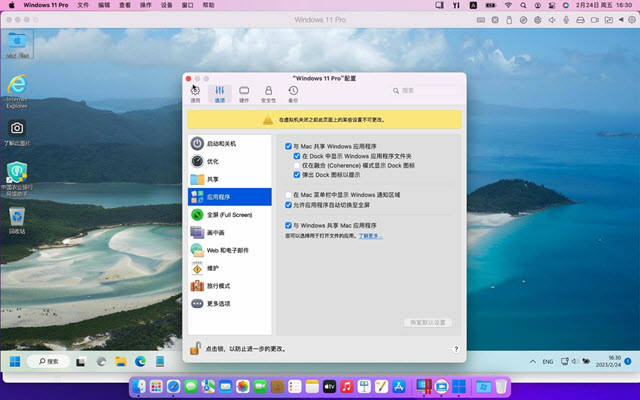Screen dimensions: 640x400
Task: Toggle 在 Dock 中显示 Windows 应用程序文件夹 checkbox
Action: tap(297, 156)
